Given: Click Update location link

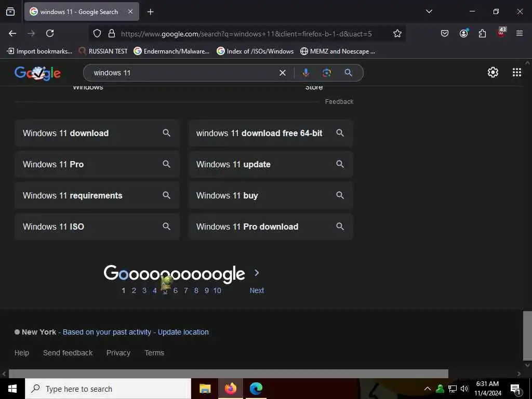Looking at the screenshot, I should (183, 332).
